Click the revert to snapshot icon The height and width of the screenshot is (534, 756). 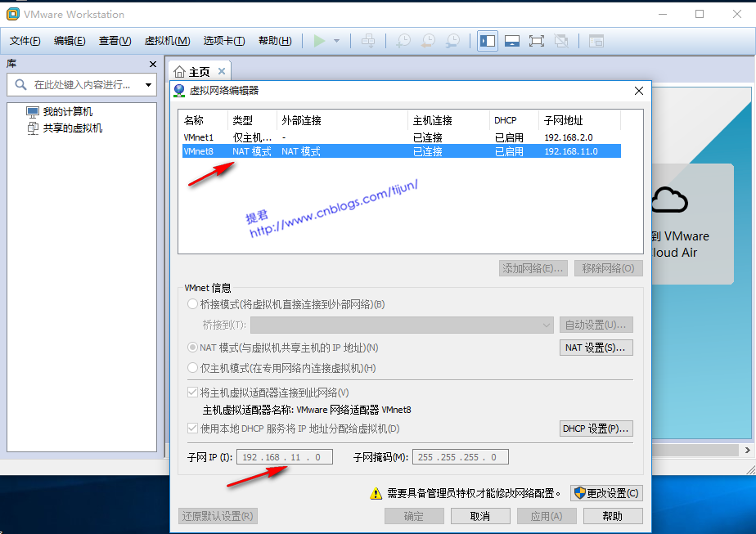(x=428, y=41)
